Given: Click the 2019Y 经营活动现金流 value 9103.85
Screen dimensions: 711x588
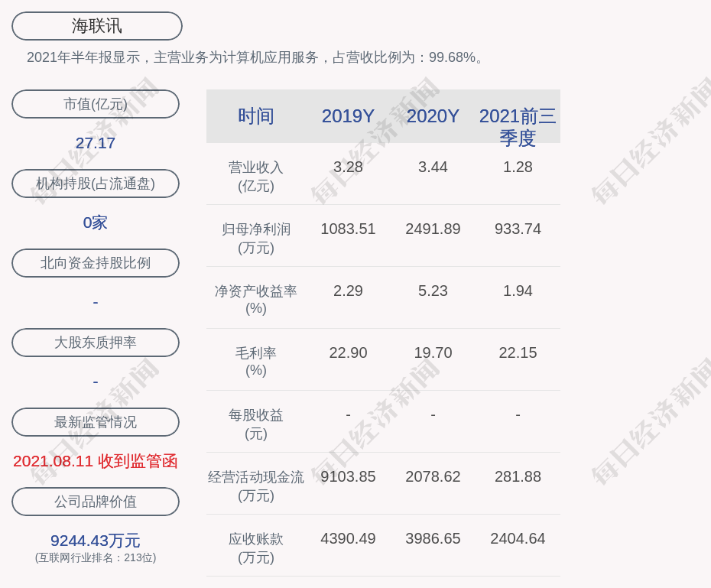Looking at the screenshot, I should point(348,476).
